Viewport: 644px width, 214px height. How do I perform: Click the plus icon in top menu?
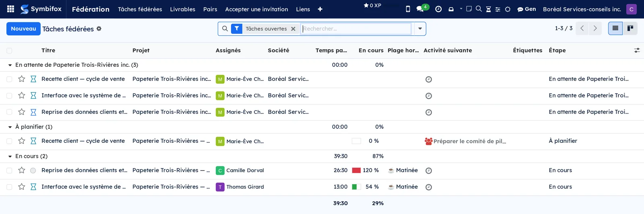pyautogui.click(x=320, y=9)
